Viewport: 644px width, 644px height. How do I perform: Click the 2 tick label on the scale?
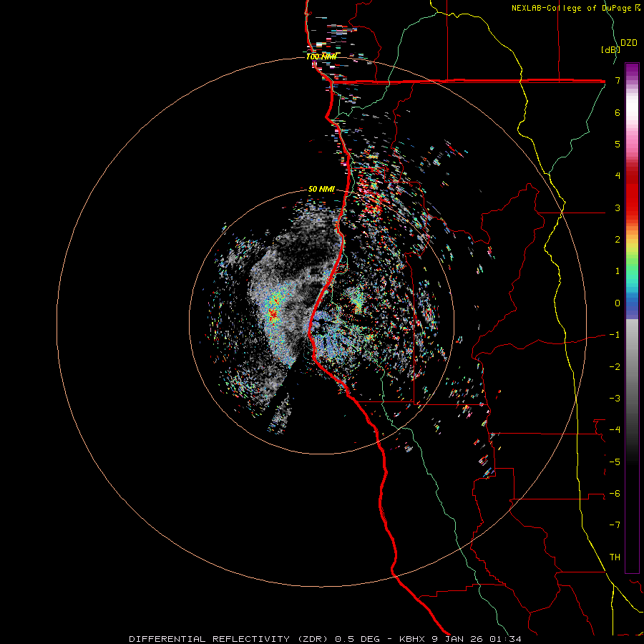(x=618, y=240)
